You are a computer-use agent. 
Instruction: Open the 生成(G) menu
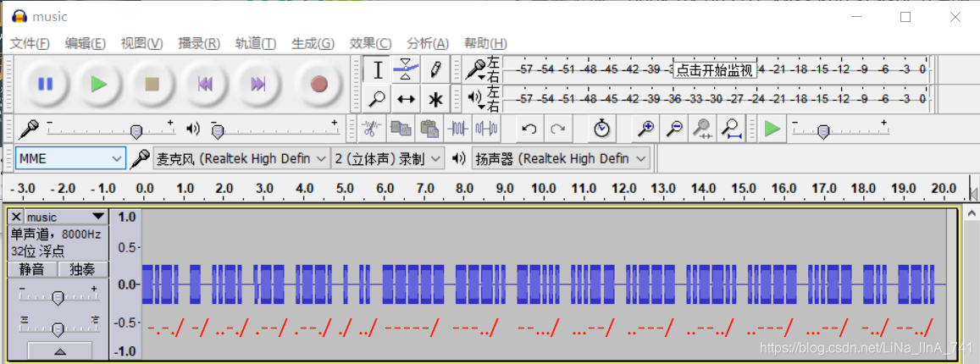pos(313,44)
